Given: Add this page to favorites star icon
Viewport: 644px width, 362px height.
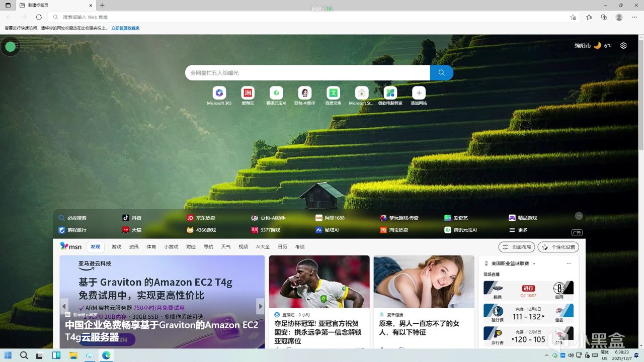Looking at the screenshot, I should [x=573, y=17].
